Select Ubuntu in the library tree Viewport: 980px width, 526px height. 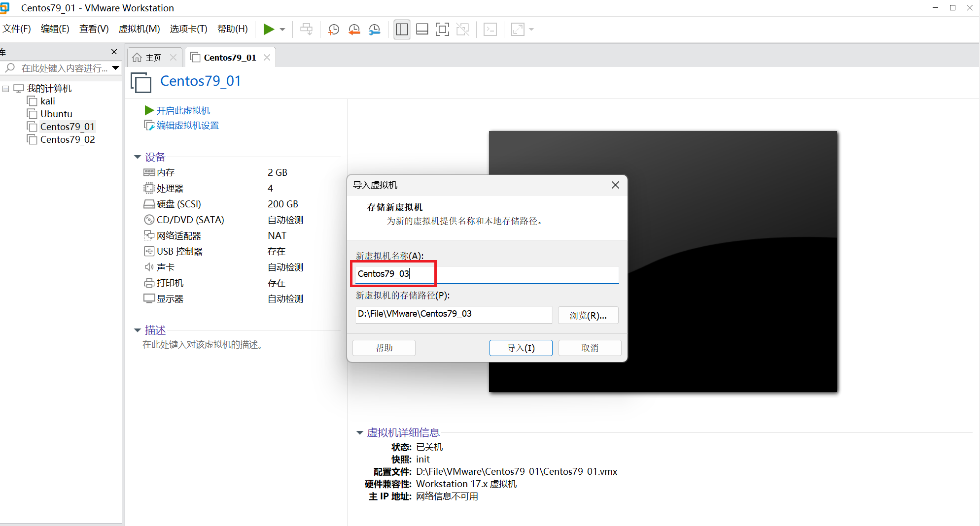click(x=56, y=114)
